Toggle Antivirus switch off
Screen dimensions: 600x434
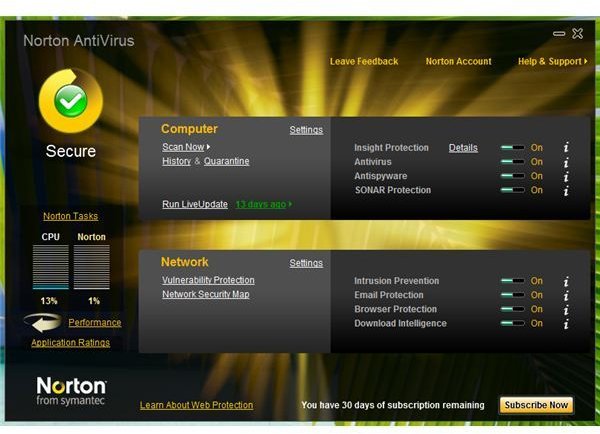pyautogui.click(x=512, y=162)
